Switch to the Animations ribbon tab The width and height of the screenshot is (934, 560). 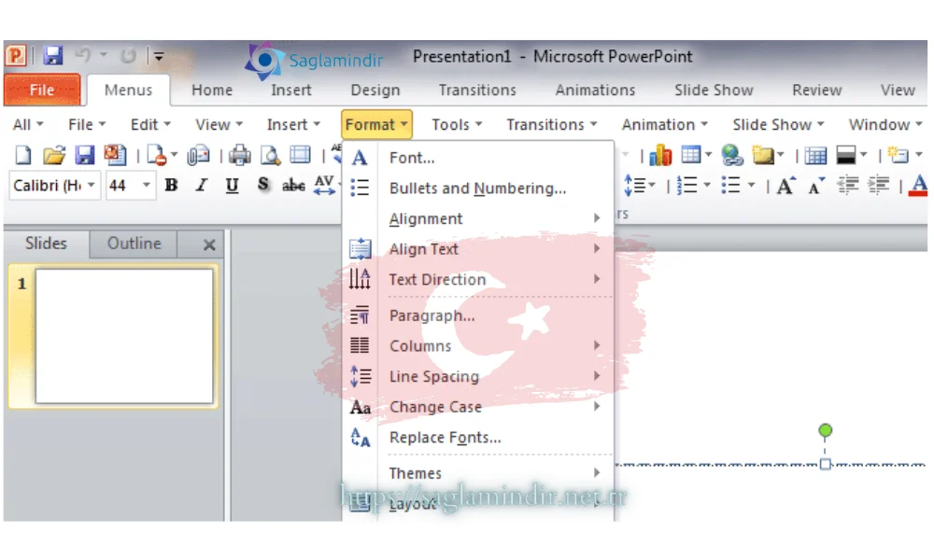(x=595, y=90)
